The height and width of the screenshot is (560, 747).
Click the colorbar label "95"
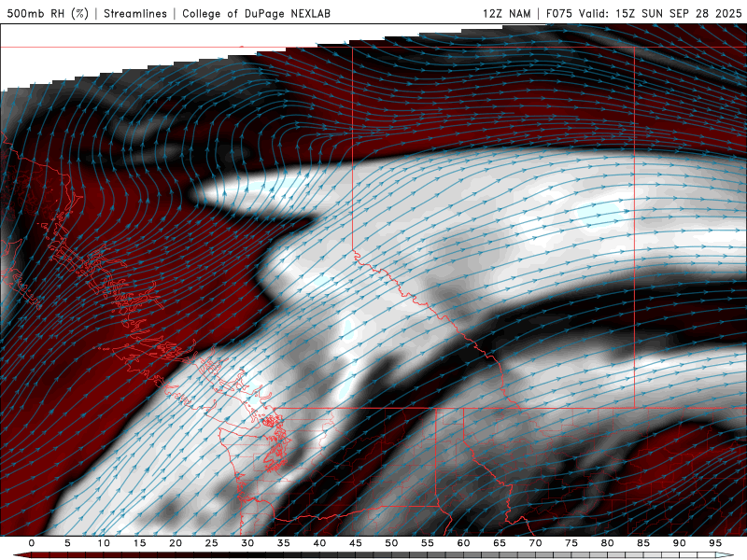(x=715, y=543)
